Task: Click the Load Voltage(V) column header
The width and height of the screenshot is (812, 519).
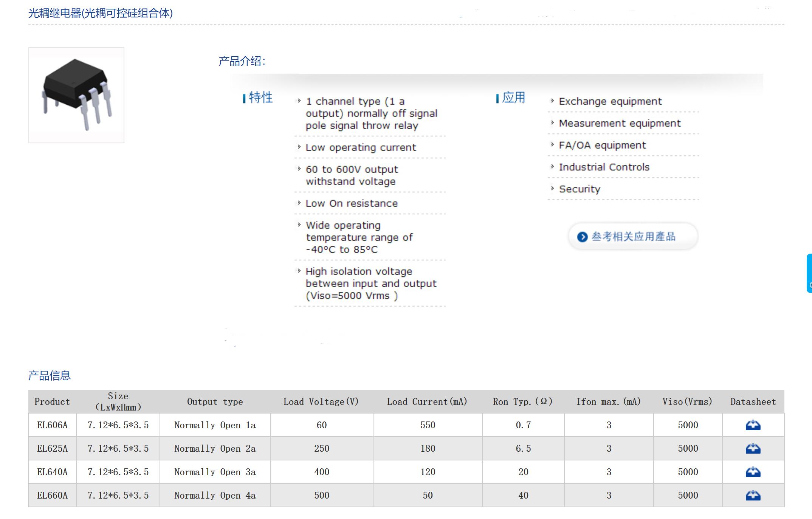Action: coord(321,402)
